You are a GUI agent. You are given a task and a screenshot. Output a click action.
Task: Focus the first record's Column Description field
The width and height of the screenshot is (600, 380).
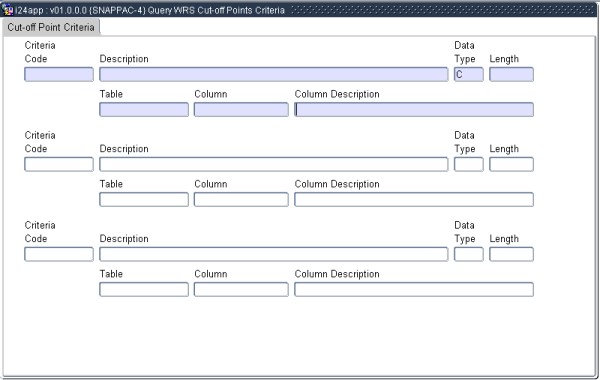(414, 109)
